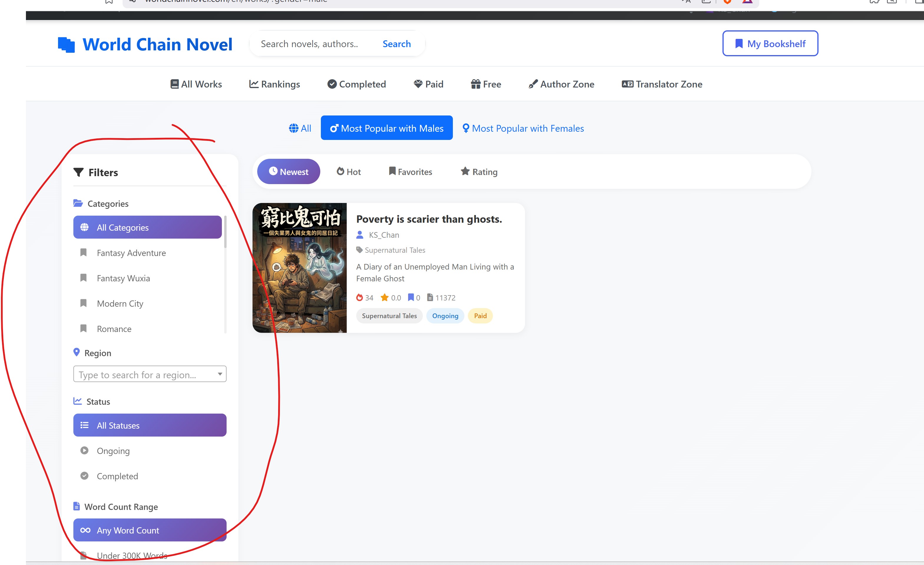
Task: Click the gift icon for Free works
Action: (x=476, y=84)
